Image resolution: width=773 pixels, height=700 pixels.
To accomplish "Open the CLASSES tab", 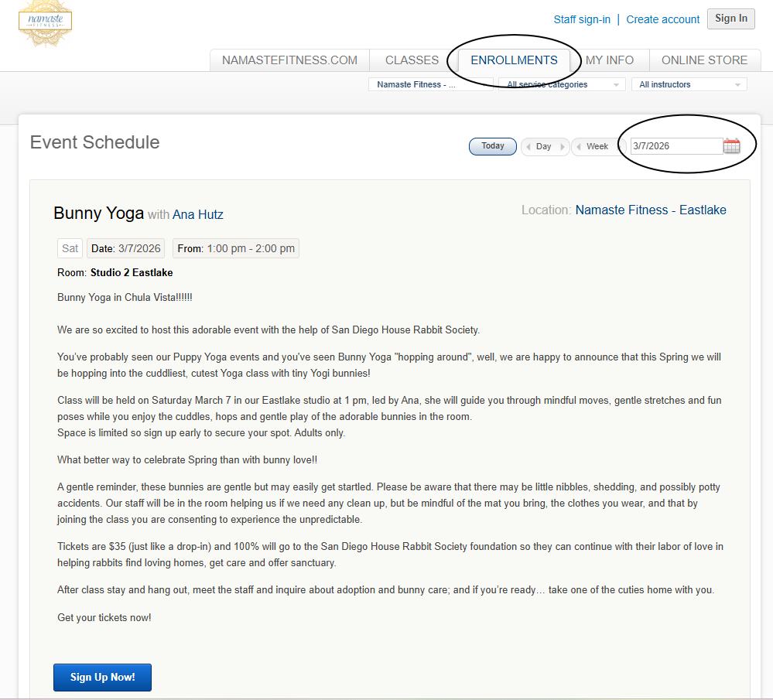I will click(412, 60).
